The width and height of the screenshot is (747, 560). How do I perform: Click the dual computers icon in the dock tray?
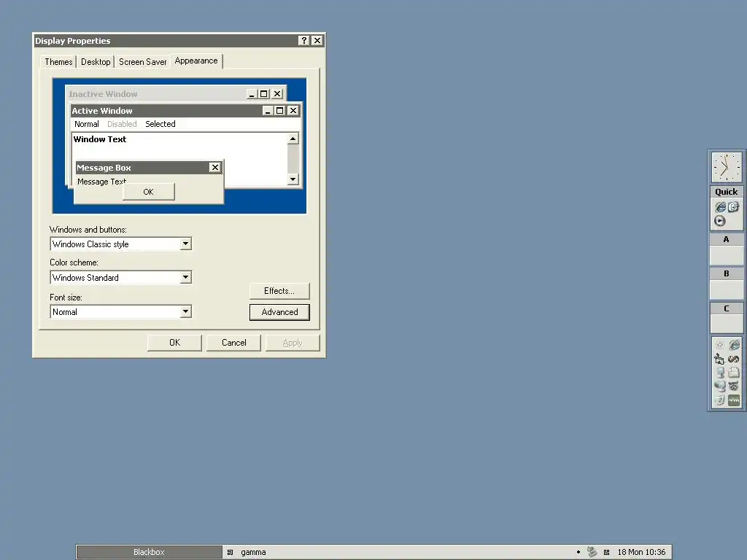(719, 386)
